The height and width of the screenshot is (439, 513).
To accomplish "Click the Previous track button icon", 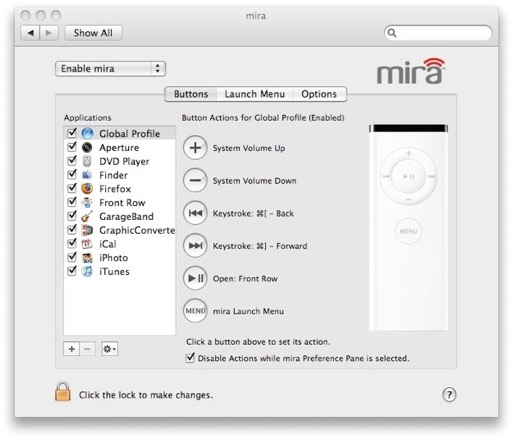I will 195,213.
